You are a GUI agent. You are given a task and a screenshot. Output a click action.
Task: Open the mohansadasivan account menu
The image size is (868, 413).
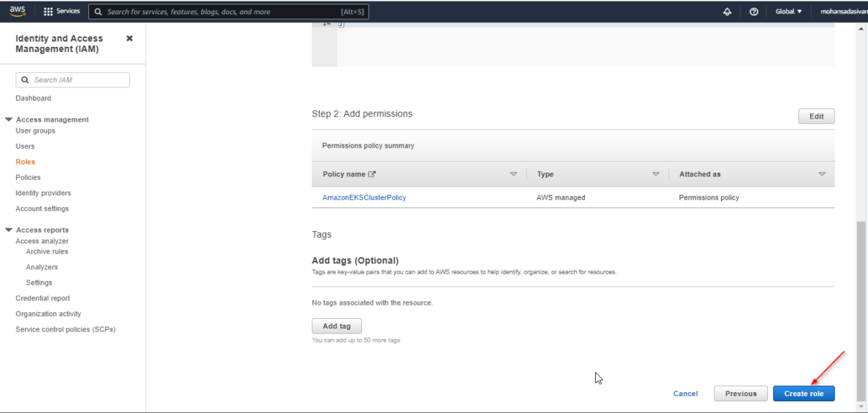(844, 12)
